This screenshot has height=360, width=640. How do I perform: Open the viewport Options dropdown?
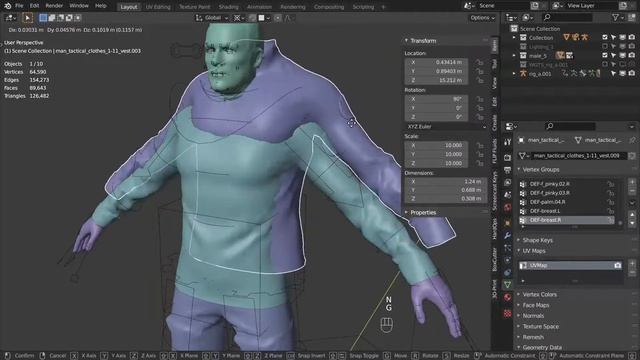[482, 18]
